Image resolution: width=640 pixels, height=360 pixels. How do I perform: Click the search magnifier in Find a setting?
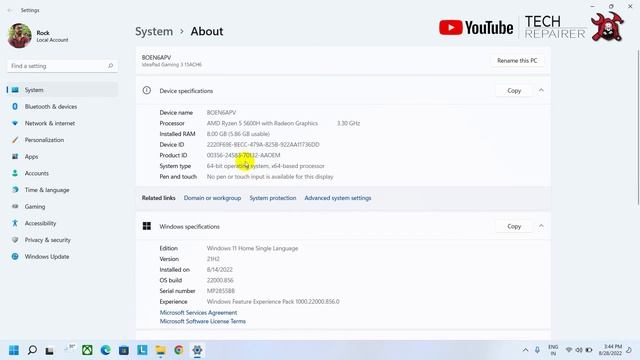pyautogui.click(x=110, y=66)
